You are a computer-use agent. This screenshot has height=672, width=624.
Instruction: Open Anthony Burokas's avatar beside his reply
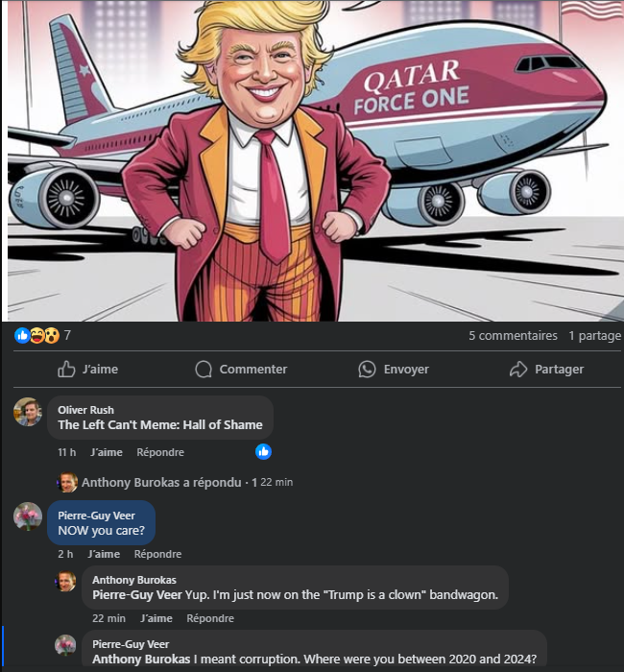(66, 581)
